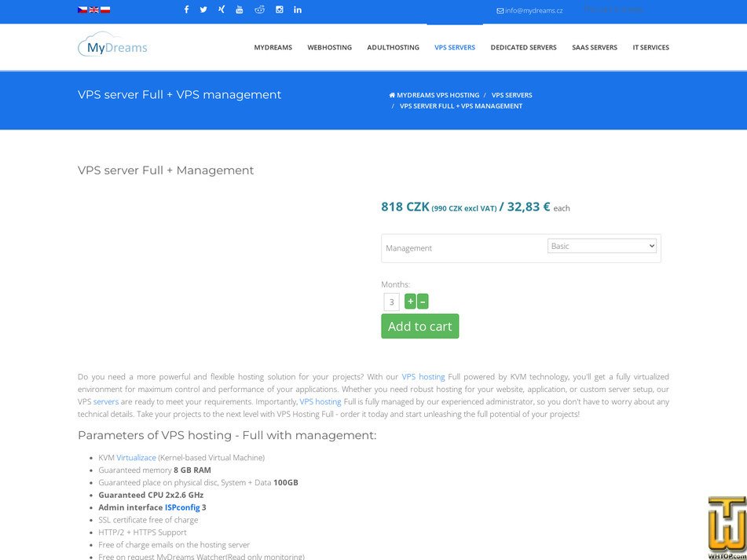Choose Polish language flag

(x=106, y=9)
